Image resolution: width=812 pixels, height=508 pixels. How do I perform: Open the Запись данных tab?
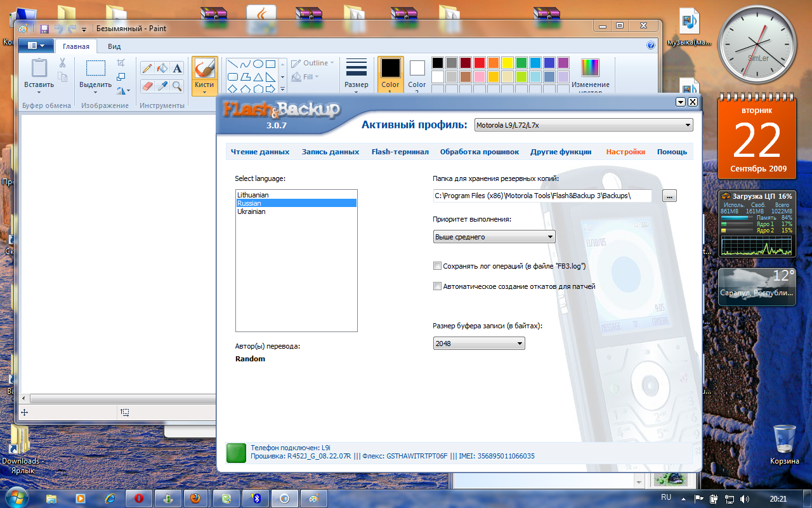click(x=331, y=152)
